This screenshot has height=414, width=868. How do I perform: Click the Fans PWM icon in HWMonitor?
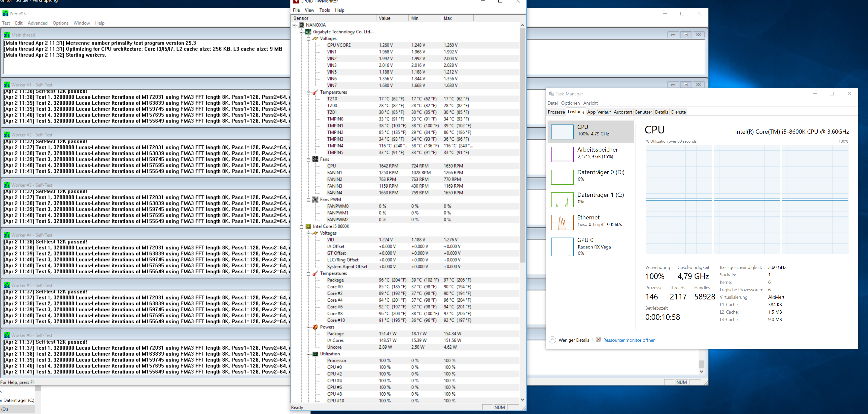315,199
